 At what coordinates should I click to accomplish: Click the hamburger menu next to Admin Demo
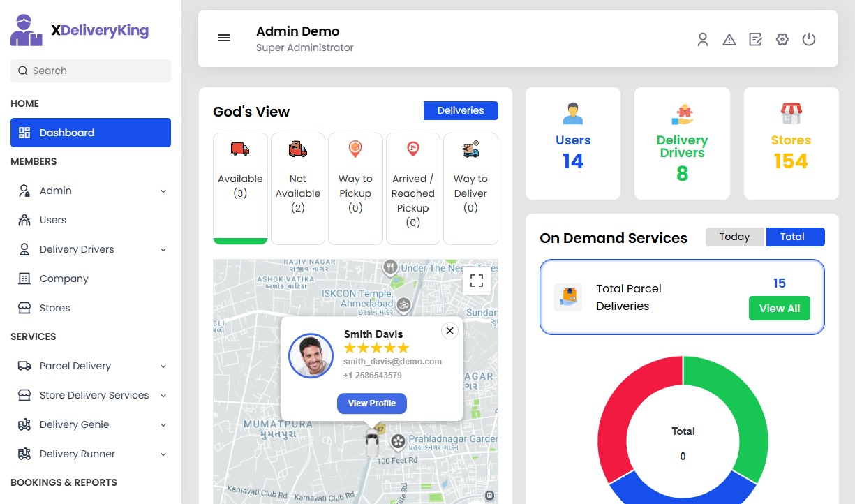coord(223,38)
